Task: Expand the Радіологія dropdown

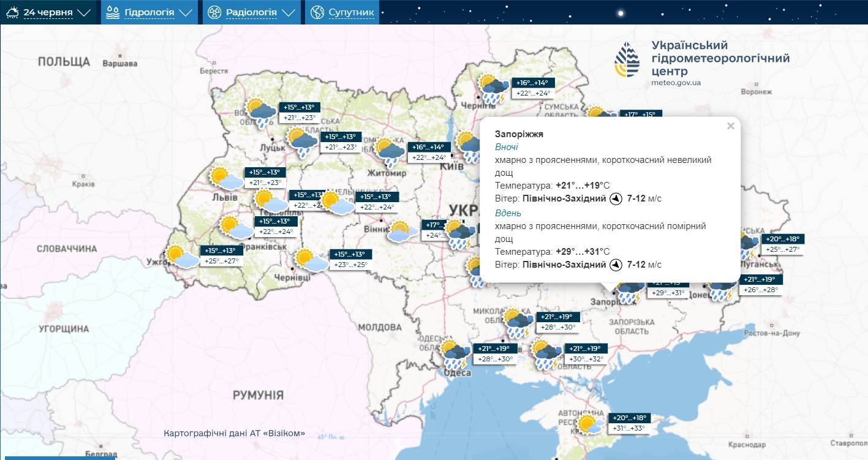Action: coord(251,12)
